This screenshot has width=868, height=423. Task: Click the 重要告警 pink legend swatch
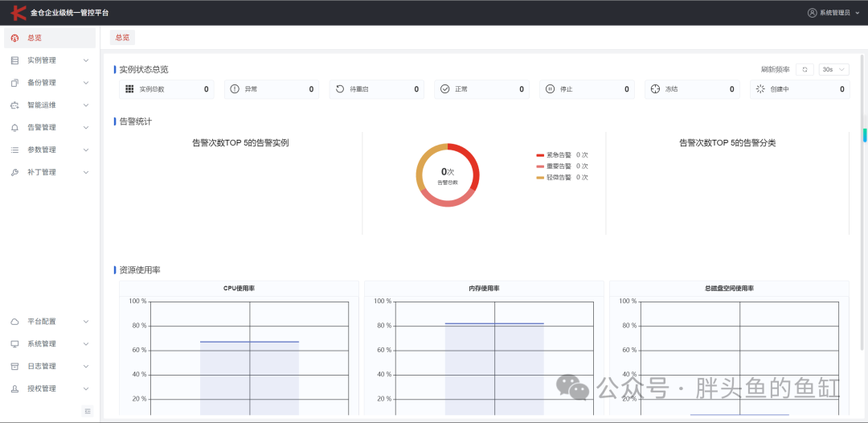(x=540, y=166)
